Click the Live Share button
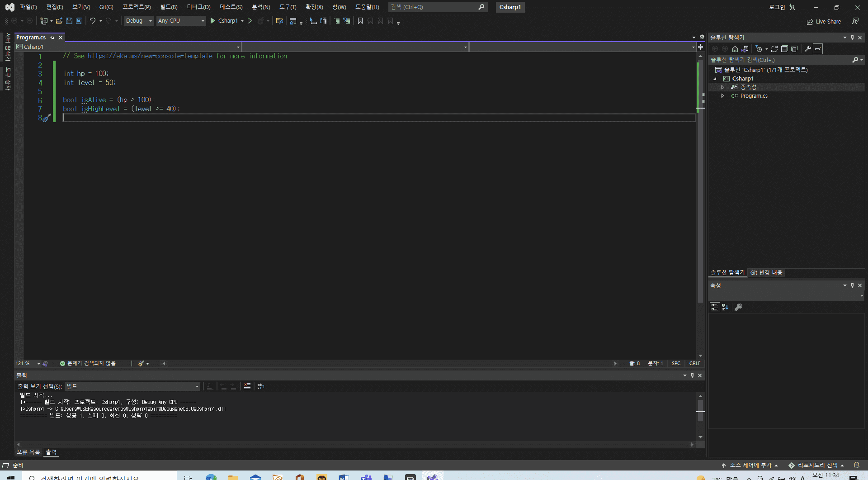The image size is (868, 480). coord(824,22)
